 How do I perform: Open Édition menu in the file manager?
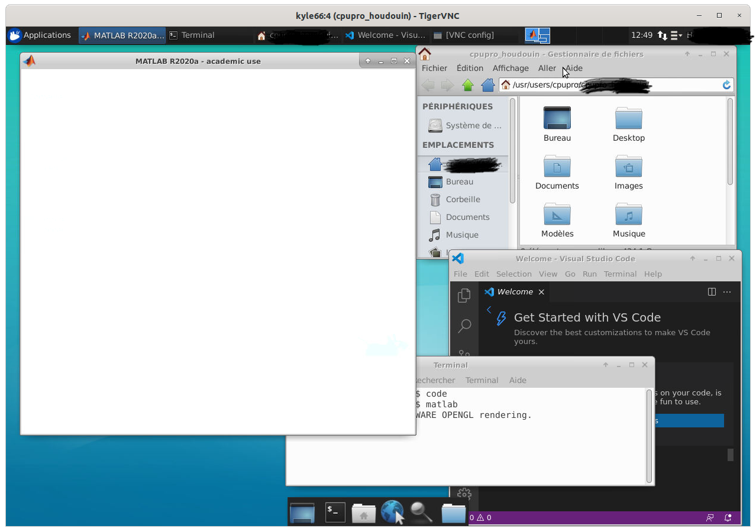470,68
